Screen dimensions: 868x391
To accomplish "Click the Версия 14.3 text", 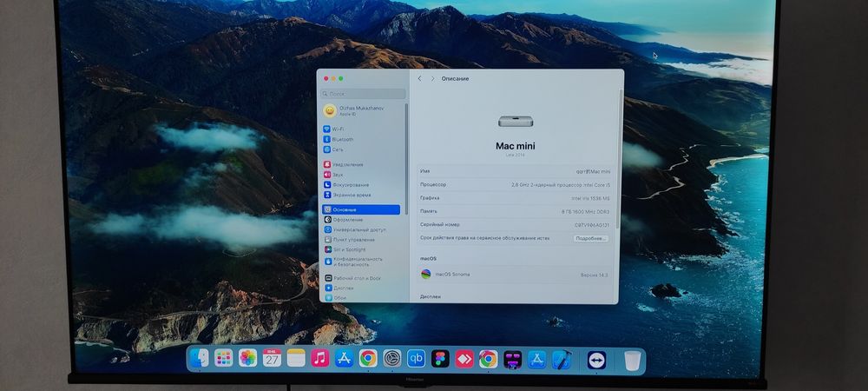I will pyautogui.click(x=594, y=275).
